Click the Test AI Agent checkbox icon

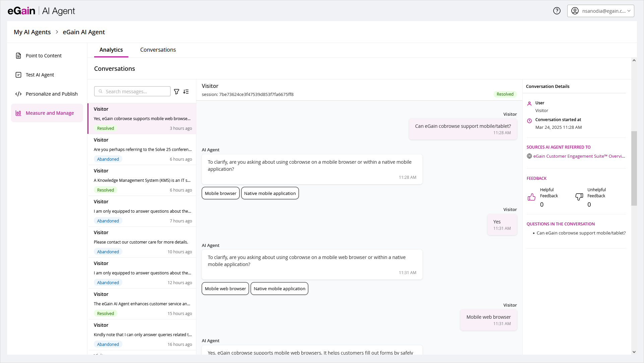coord(18,75)
